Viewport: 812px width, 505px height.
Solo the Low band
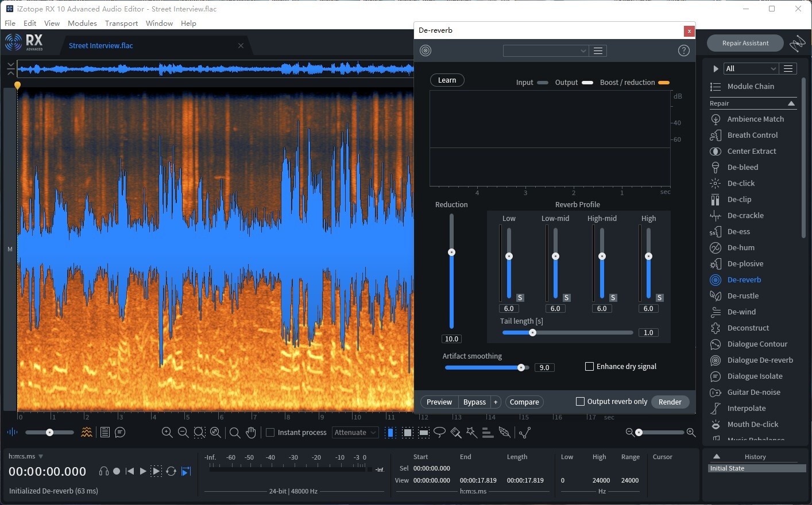520,298
